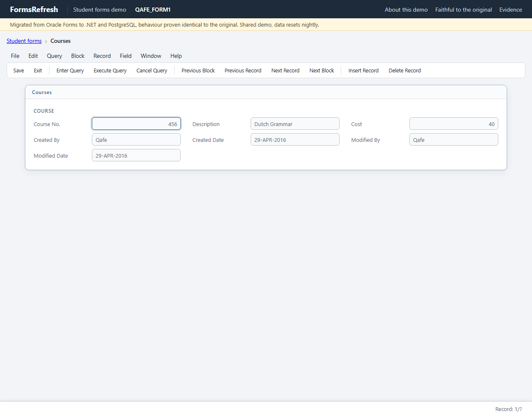Focus the Description field with Dutch Grammar
532x416 pixels.
(295, 124)
